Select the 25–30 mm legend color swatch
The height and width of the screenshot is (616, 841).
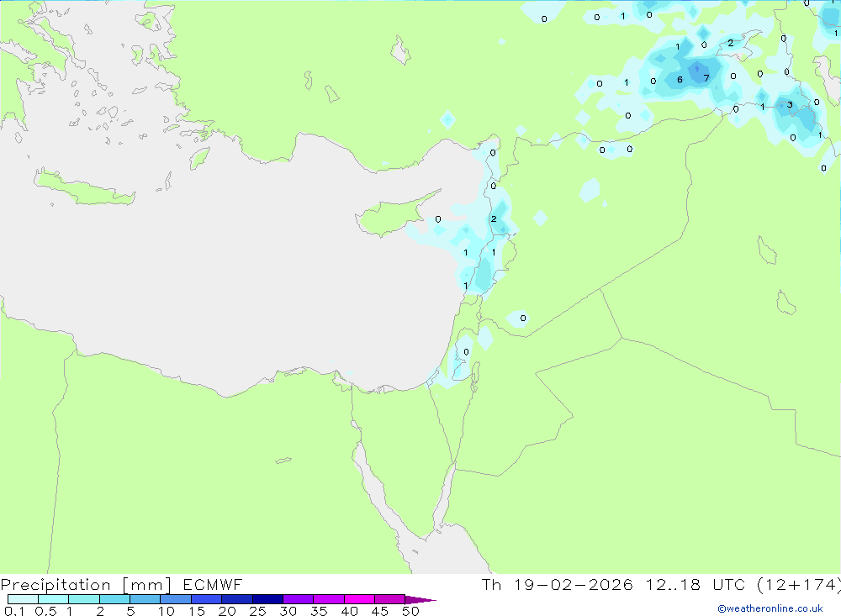pos(267,599)
